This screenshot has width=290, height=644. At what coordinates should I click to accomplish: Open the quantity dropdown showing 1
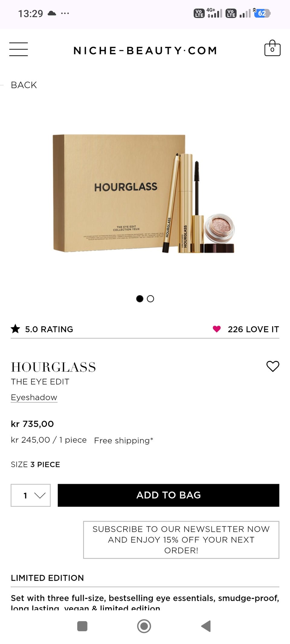click(31, 495)
